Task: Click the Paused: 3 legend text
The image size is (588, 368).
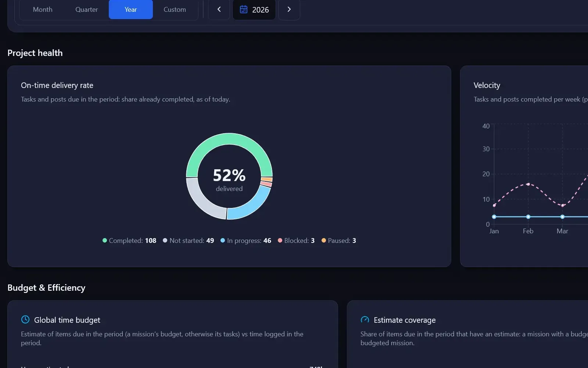Action: 342,241
